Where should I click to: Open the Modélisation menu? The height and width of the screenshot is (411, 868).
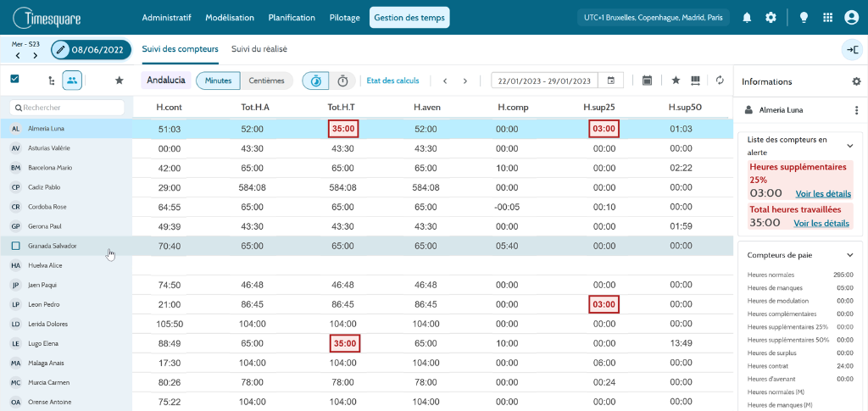(230, 18)
